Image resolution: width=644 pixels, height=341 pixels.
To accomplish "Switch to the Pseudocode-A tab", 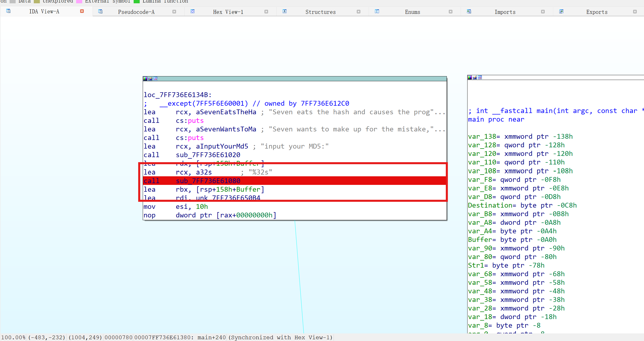I will point(136,12).
